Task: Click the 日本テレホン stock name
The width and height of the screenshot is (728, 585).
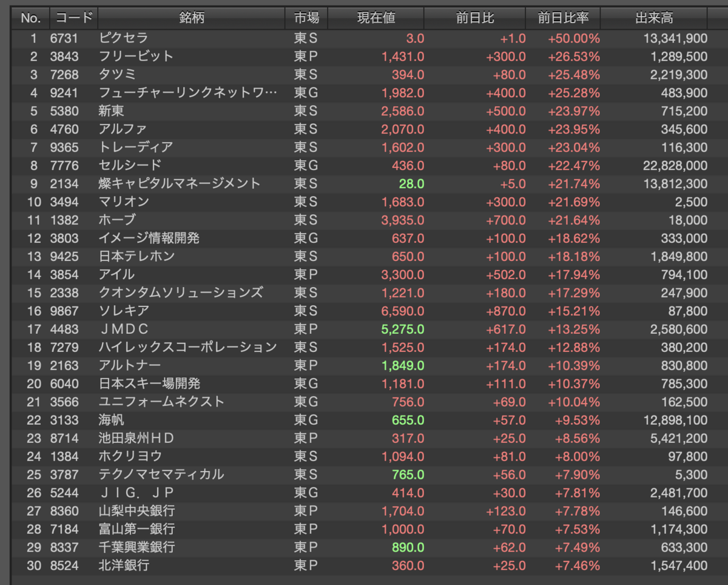Action: 136,256
